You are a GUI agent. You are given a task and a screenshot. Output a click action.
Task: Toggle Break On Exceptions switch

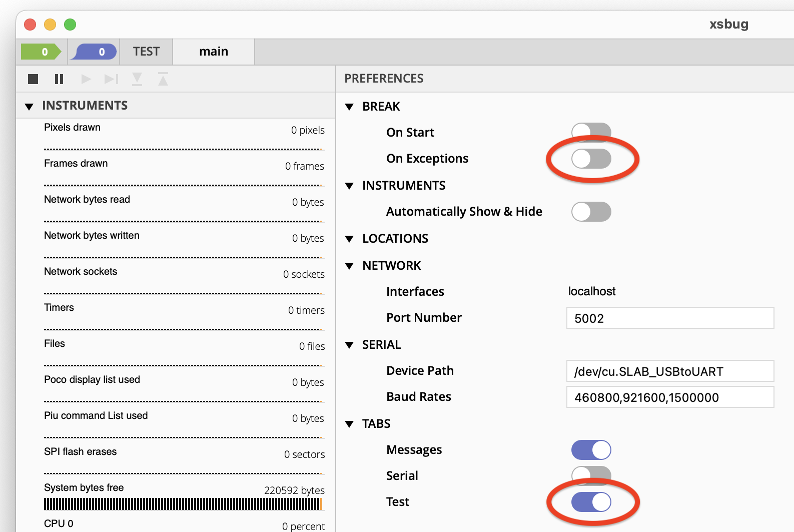tap(591, 159)
